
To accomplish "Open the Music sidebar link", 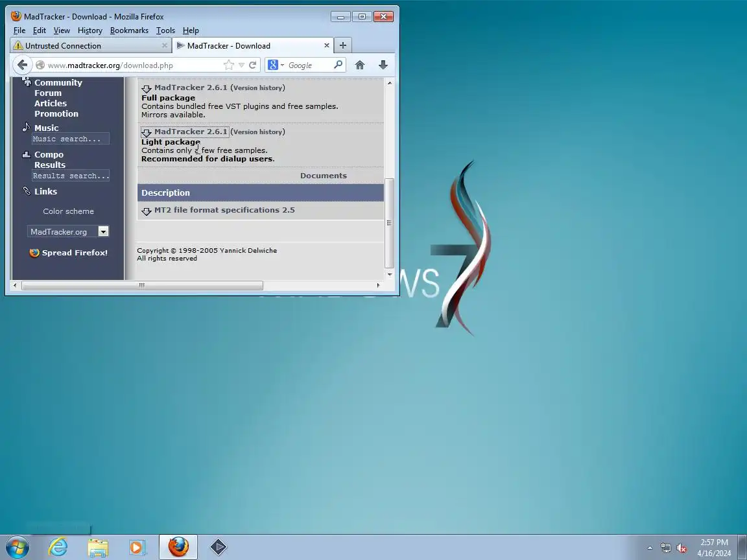I will pyautogui.click(x=46, y=128).
